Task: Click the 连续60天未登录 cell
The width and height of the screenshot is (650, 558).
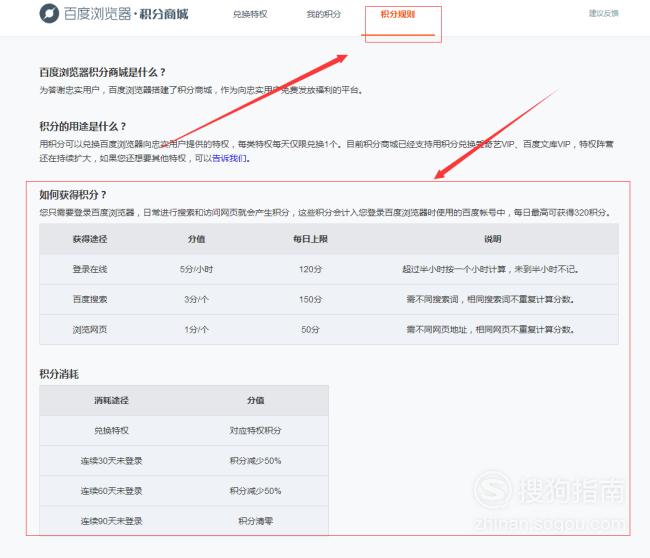Action: click(111, 491)
